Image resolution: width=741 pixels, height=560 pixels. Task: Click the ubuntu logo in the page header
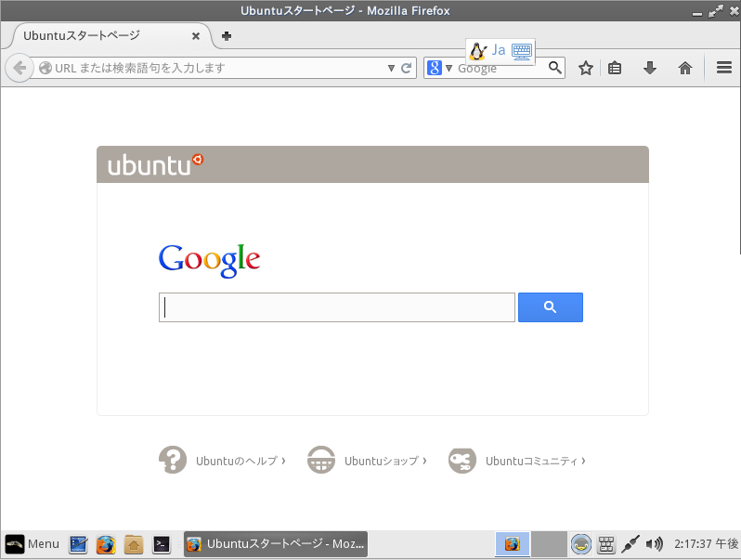click(x=155, y=164)
